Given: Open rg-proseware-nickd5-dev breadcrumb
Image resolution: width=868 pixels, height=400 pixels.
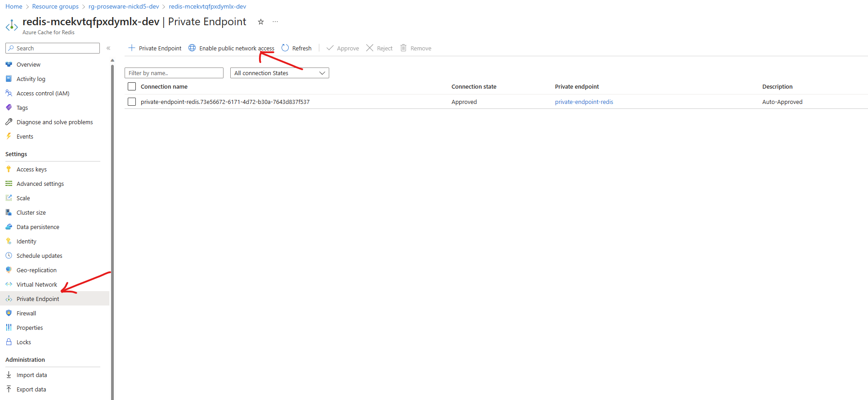Looking at the screenshot, I should click(x=124, y=6).
